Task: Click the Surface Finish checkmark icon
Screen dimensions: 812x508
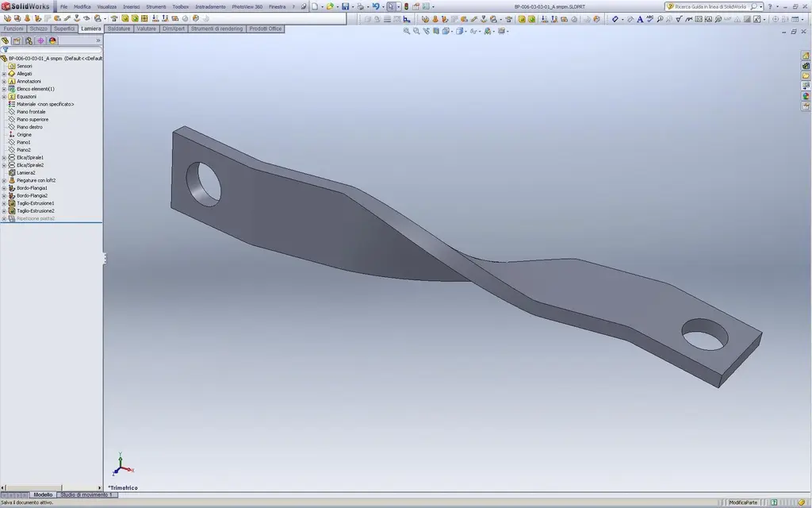Action: tap(679, 19)
